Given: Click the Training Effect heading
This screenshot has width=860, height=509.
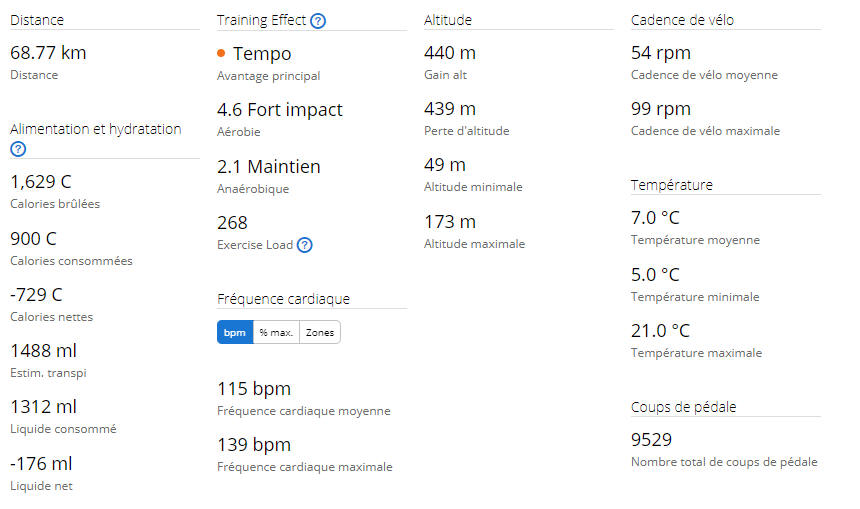Looking at the screenshot, I should [261, 20].
